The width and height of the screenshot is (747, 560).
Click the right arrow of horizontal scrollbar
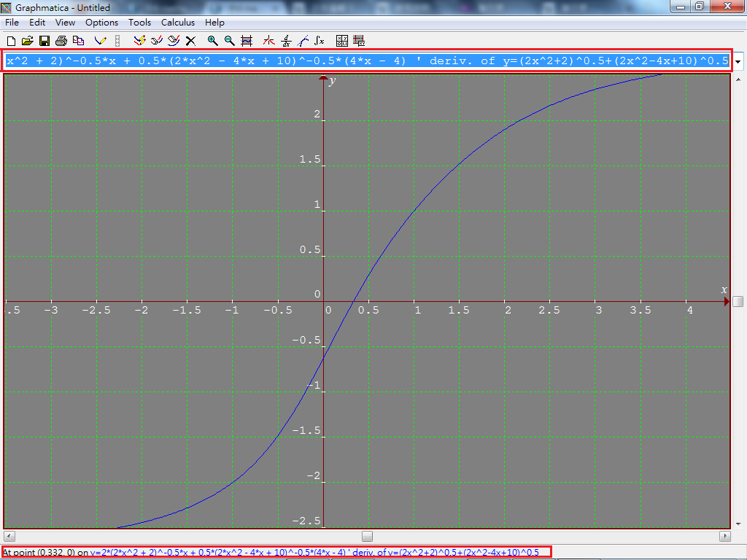pyautogui.click(x=724, y=536)
